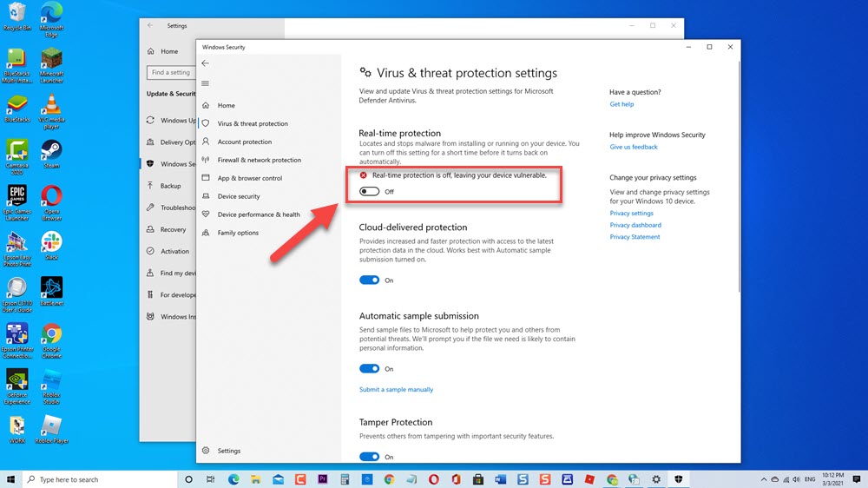Open the system tray hidden icons chevron
868x488 pixels.
click(x=764, y=479)
